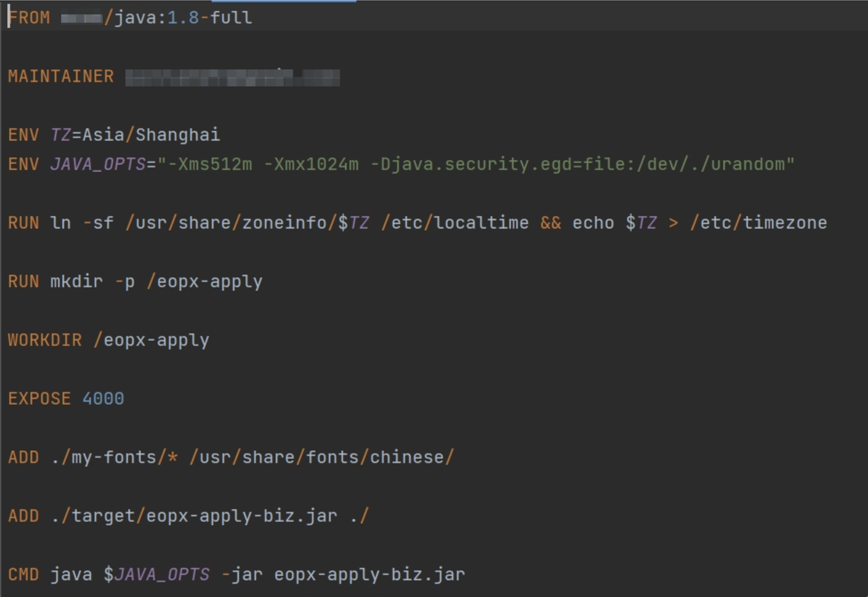
Task: Click $JAVA_OPTS variable in CMD line
Action: tap(156, 575)
